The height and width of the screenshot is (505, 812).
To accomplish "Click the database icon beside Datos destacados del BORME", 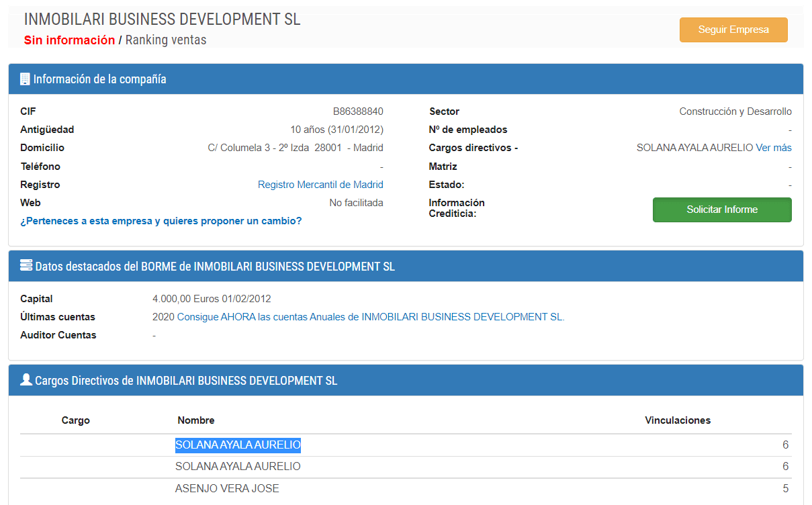I will pyautogui.click(x=26, y=266).
